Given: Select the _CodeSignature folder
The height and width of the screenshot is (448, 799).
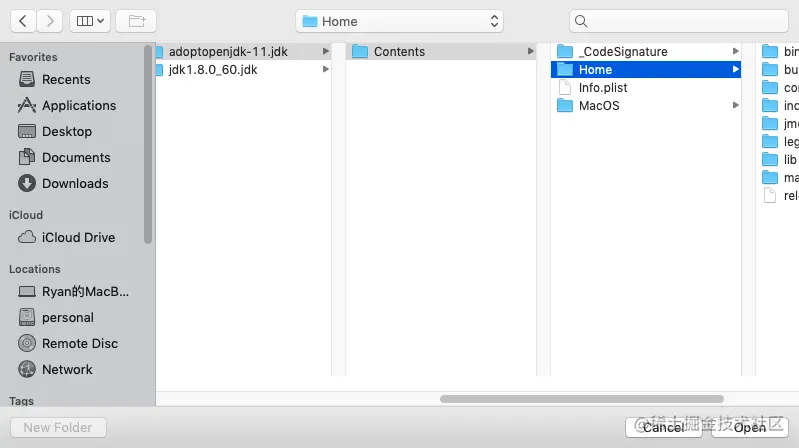Looking at the screenshot, I should coord(646,51).
